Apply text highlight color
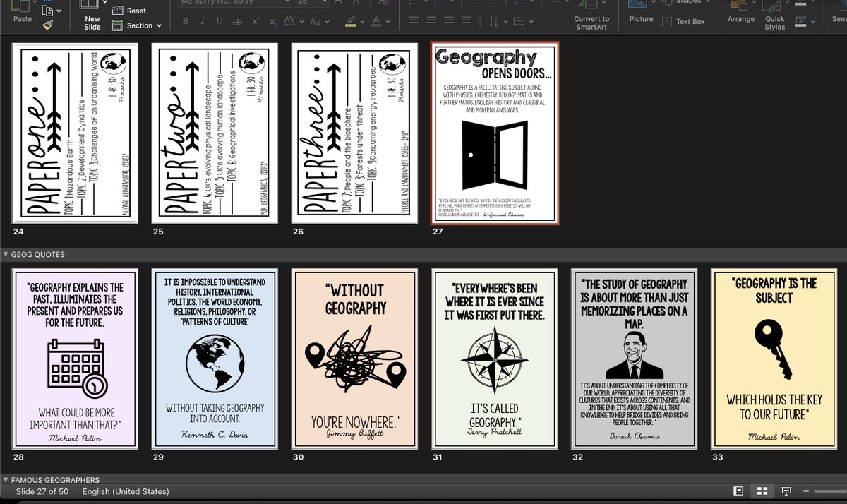 pyautogui.click(x=351, y=21)
